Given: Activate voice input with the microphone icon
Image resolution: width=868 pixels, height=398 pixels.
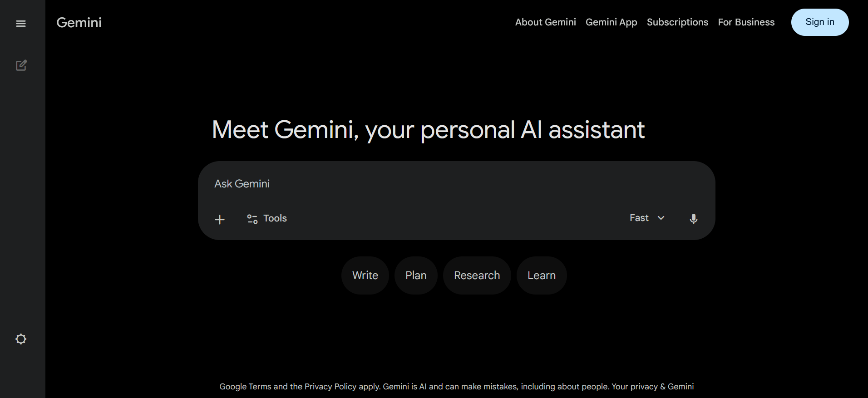Looking at the screenshot, I should point(693,219).
